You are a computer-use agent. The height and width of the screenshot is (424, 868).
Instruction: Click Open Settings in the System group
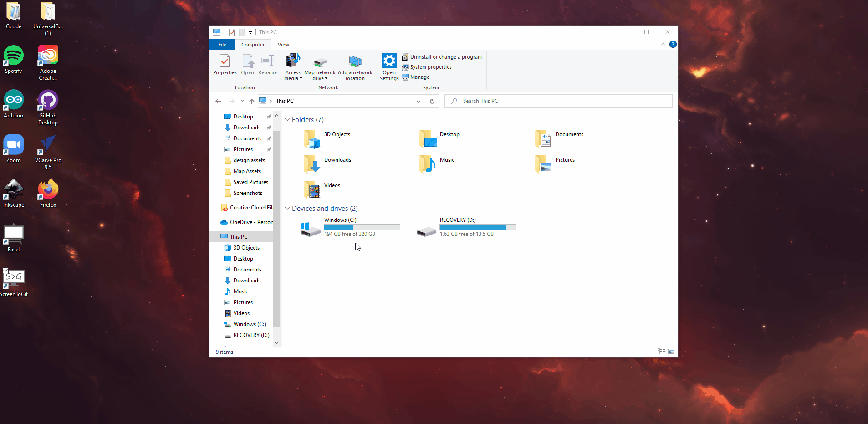388,66
